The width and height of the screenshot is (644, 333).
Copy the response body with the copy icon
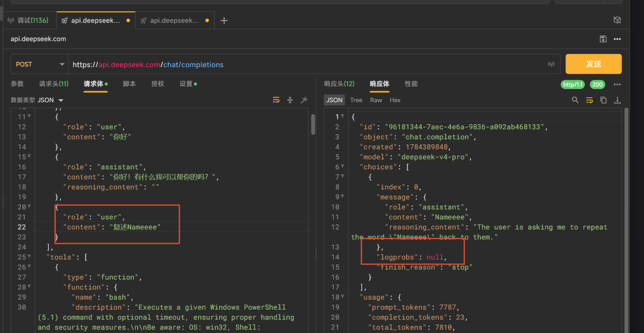tap(603, 100)
